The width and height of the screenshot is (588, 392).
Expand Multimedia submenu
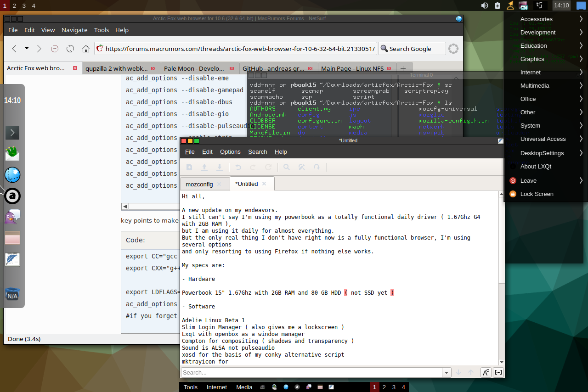546,85
